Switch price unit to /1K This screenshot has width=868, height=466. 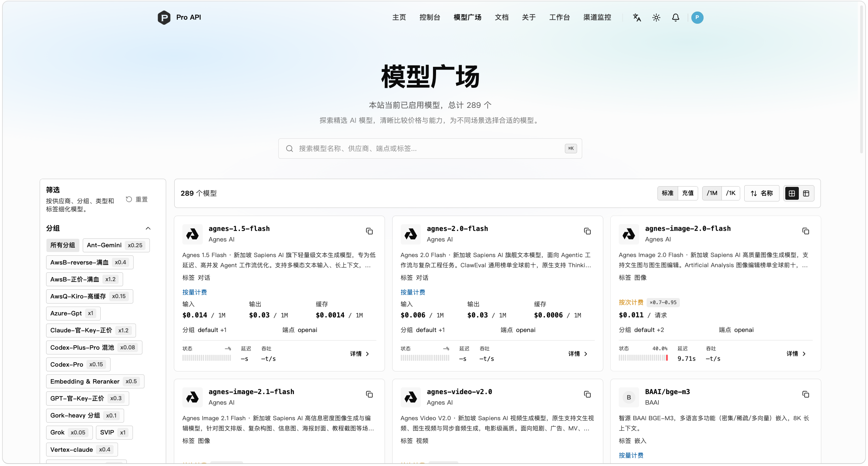731,193
